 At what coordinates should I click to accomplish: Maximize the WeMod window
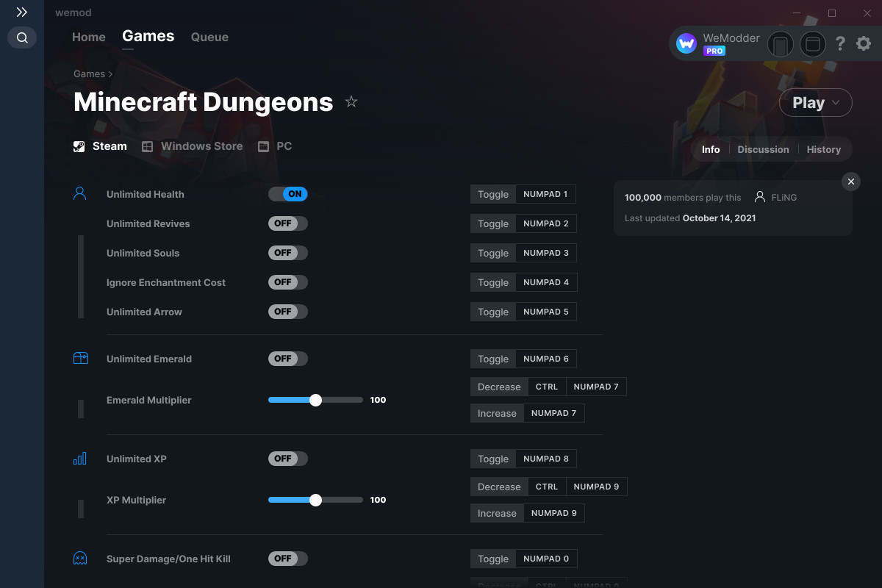(x=832, y=12)
